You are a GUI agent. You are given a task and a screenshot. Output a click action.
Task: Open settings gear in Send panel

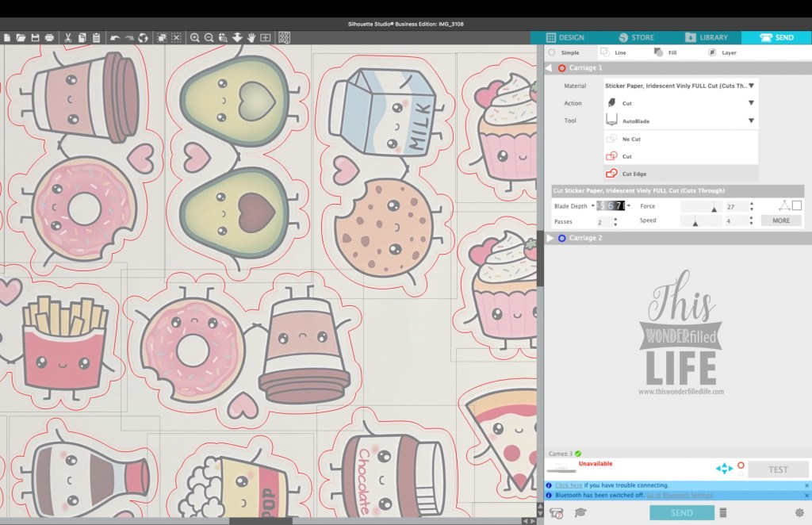(799, 513)
